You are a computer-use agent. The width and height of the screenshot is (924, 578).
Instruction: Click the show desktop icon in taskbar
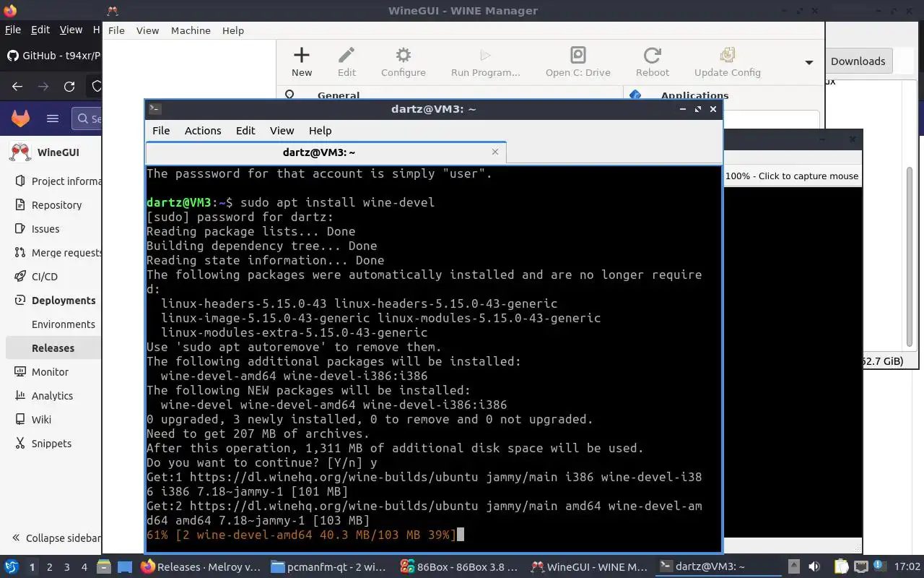coord(125,566)
